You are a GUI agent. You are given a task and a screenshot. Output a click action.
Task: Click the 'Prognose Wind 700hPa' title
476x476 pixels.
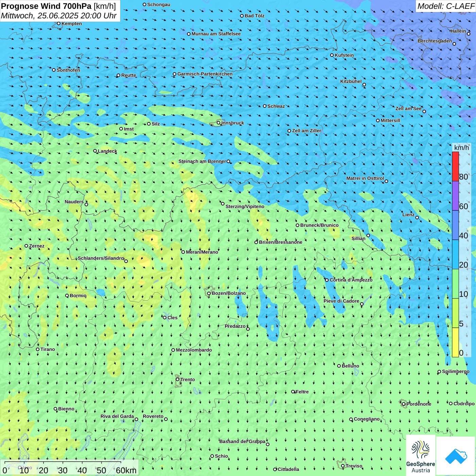(46, 6)
